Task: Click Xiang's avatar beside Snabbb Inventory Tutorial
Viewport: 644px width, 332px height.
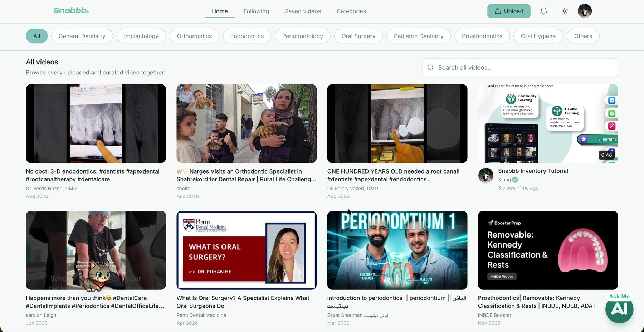Action: (486, 175)
